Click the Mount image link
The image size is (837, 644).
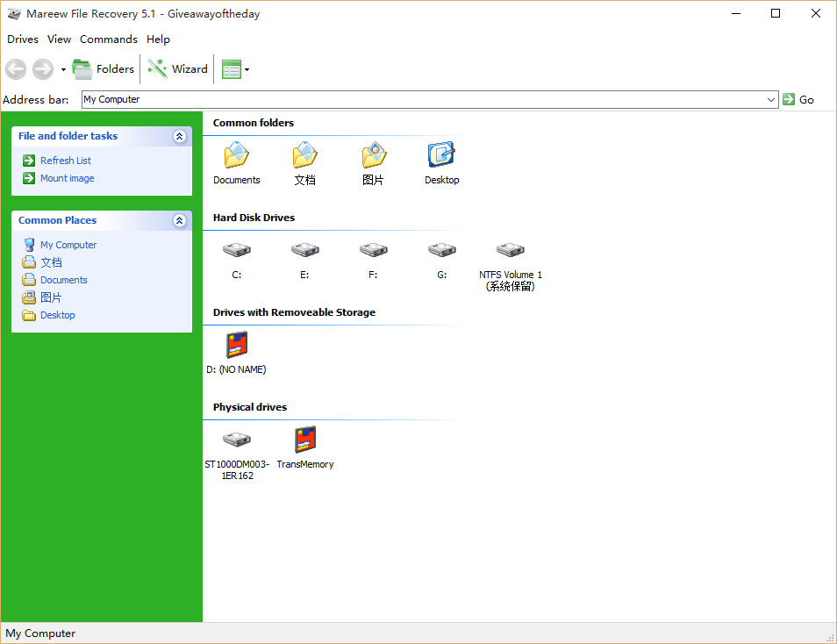(x=68, y=178)
